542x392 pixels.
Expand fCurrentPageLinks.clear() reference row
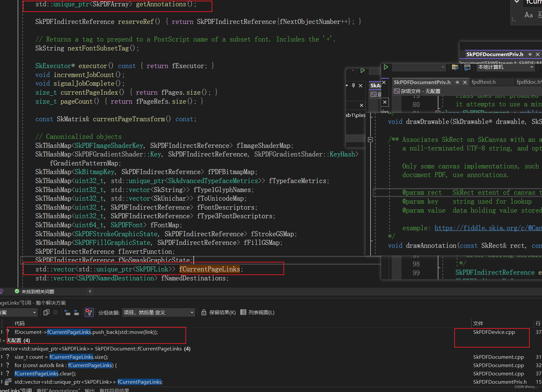2,373
